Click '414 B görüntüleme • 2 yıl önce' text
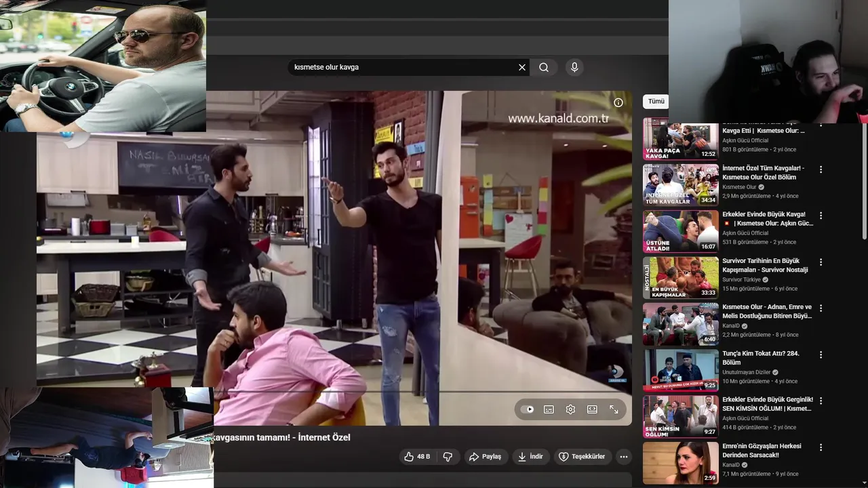The image size is (868, 488). point(759,428)
